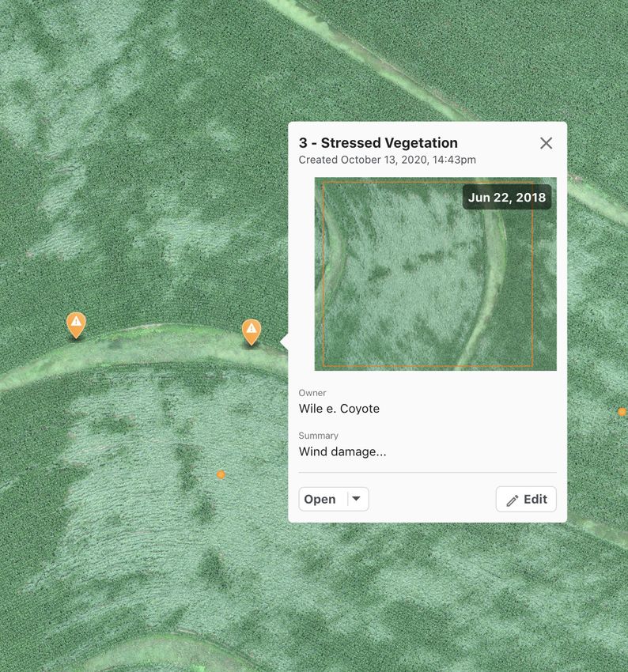Open the Jun 22, 2018 field thumbnail

click(x=436, y=274)
